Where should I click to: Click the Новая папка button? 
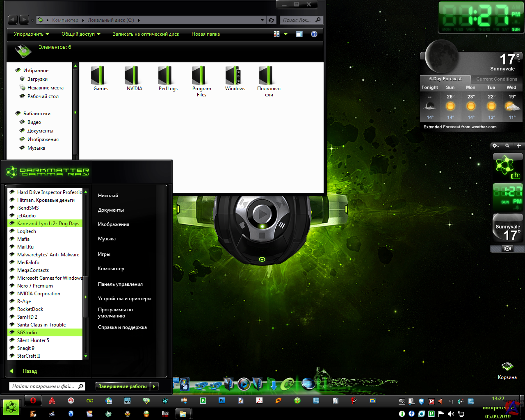point(205,34)
